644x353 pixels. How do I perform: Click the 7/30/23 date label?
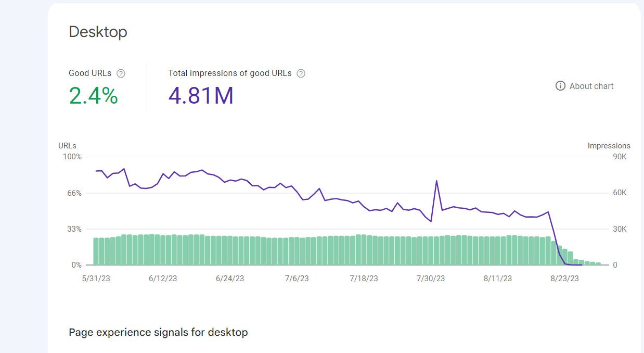point(431,279)
